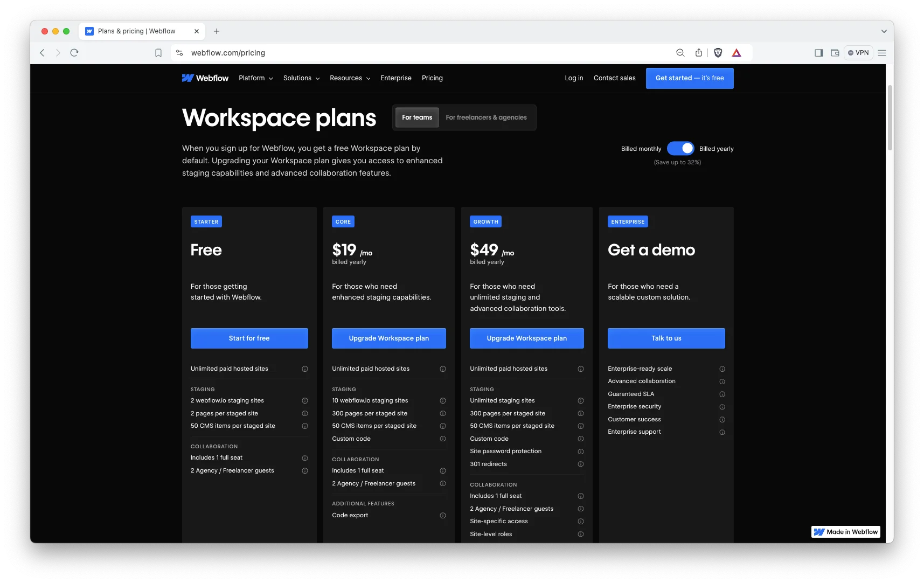924x583 pixels.
Task: Click the Brave Shields icon
Action: [718, 53]
